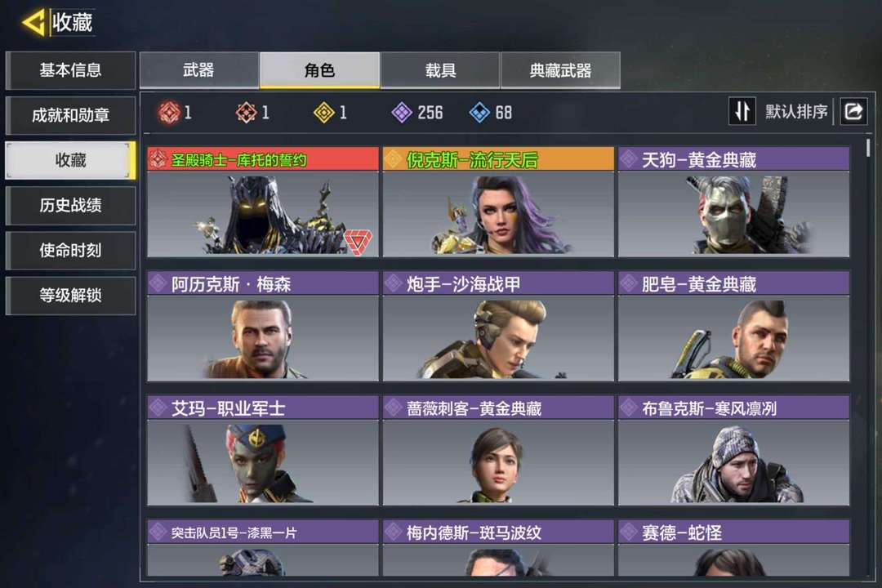Image resolution: width=882 pixels, height=588 pixels.
Task: Filter by blue rarity icon showing 68
Action: click(479, 113)
